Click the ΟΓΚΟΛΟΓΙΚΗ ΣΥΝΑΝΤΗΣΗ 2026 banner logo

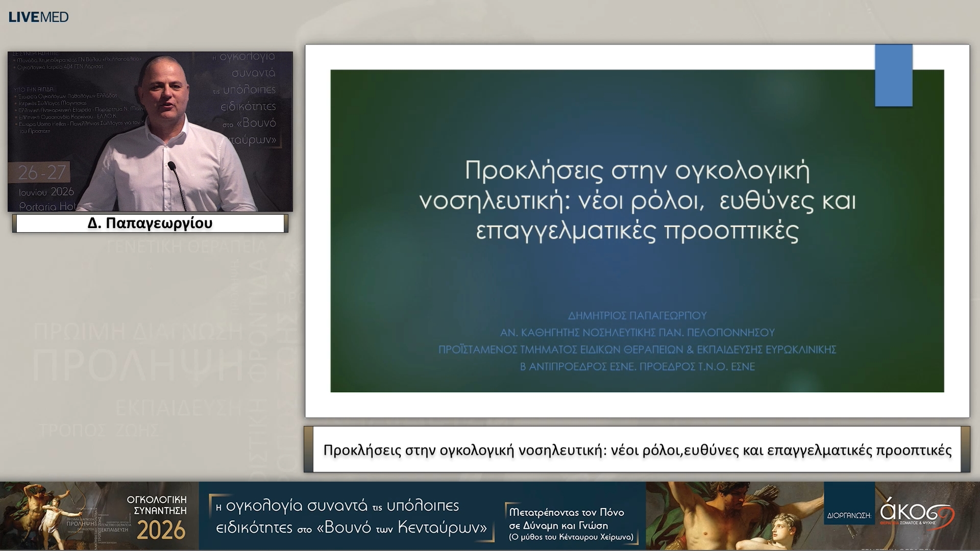point(157,516)
